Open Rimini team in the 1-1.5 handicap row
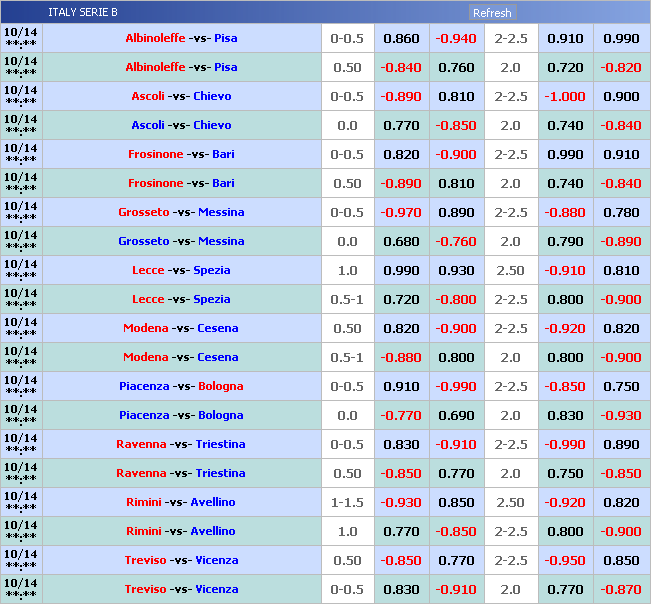Image resolution: width=651 pixels, height=604 pixels. 143,502
